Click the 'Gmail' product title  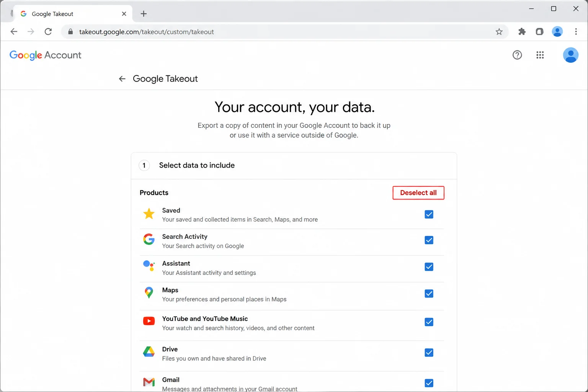click(171, 380)
